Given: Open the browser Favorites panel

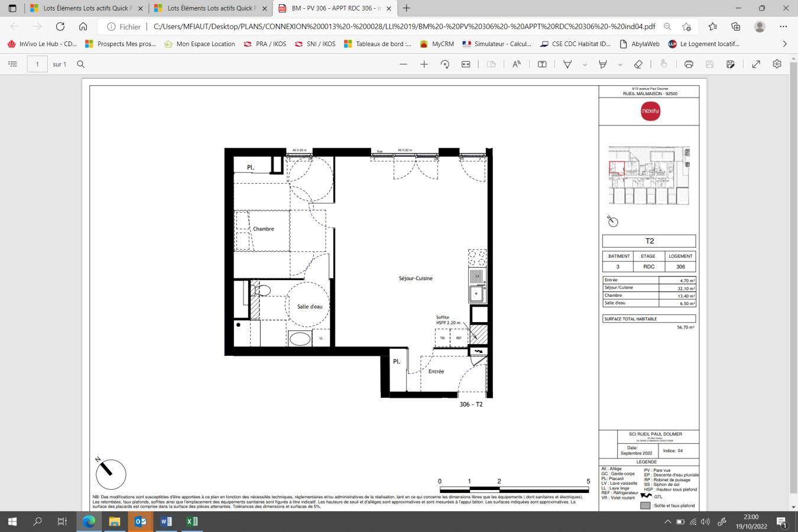Looking at the screenshot, I should tap(713, 27).
